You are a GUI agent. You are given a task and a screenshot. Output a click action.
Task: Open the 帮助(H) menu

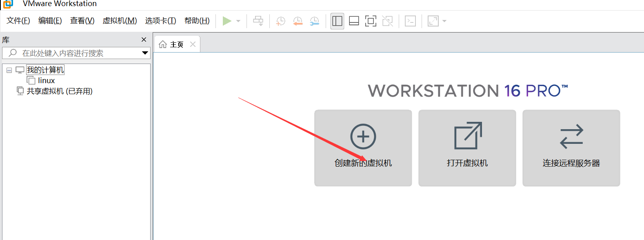(x=197, y=21)
